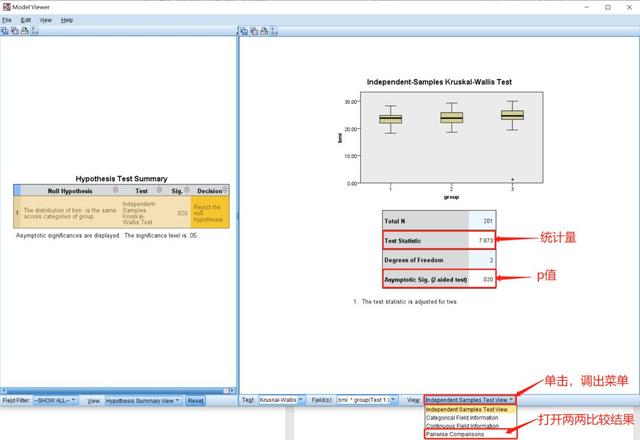This screenshot has width=640, height=440.
Task: Click the Null Hypothesis column header
Action: click(70, 191)
